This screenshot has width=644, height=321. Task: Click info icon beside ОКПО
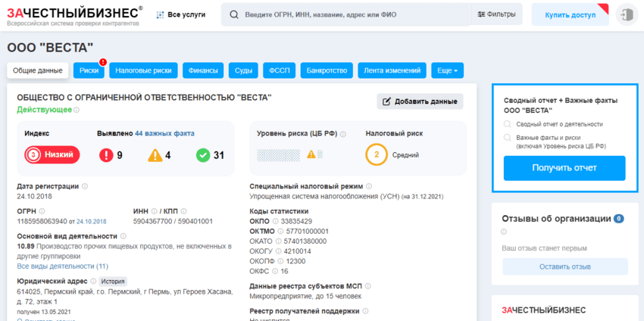pos(275,221)
